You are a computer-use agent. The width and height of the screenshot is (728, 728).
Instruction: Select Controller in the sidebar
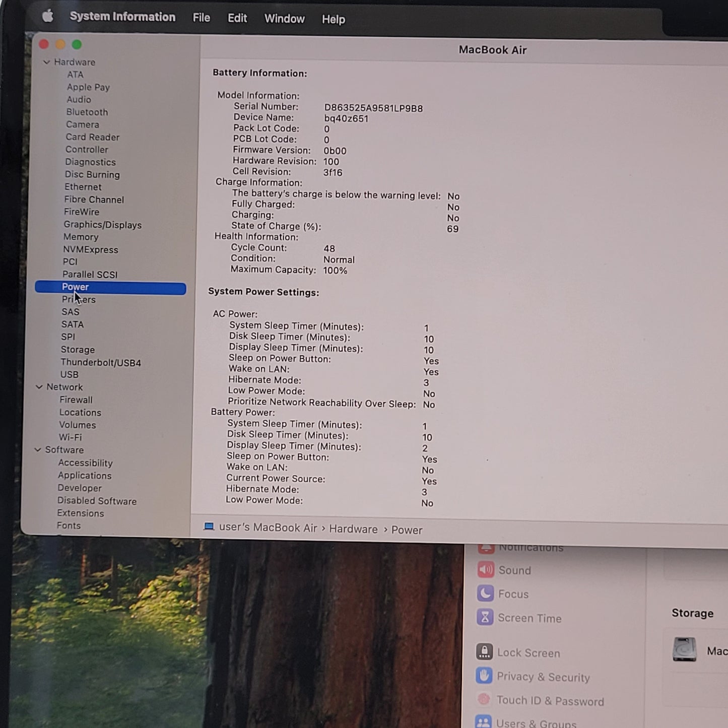tap(87, 150)
